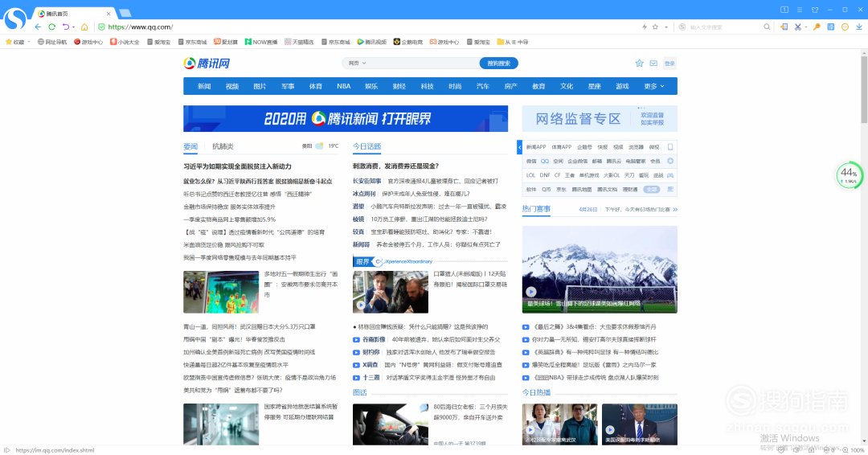
Task: Open the QQ link in products panel
Action: 545,161
